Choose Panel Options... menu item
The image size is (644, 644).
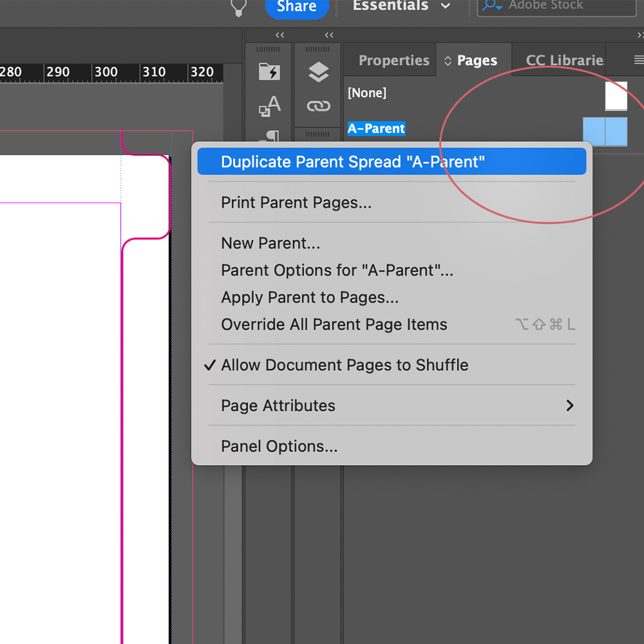point(392,446)
